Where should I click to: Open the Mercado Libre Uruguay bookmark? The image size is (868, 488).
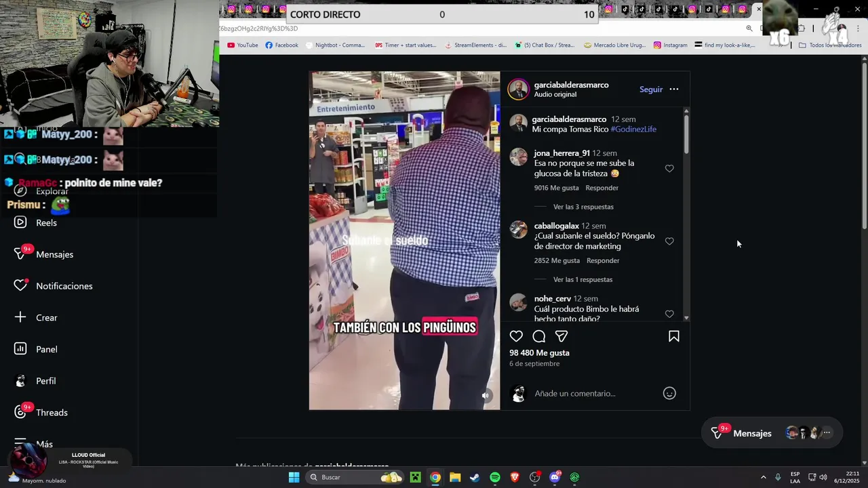[614, 45]
